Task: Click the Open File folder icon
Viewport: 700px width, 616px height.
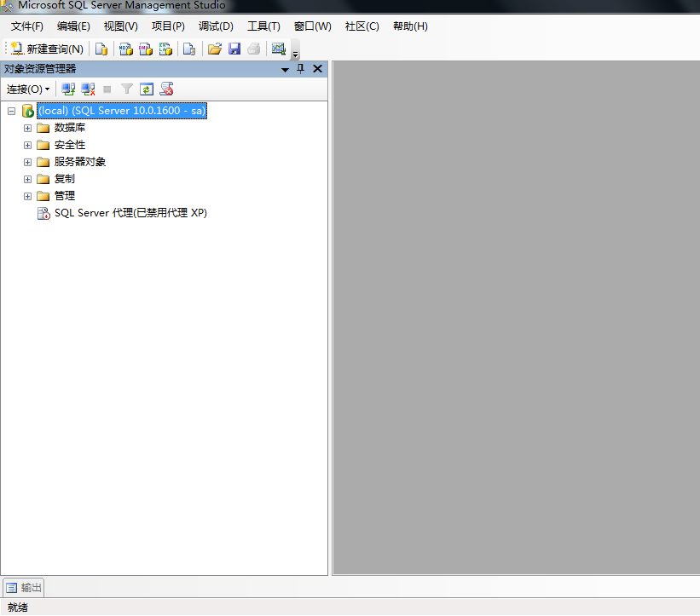Action: pos(215,49)
